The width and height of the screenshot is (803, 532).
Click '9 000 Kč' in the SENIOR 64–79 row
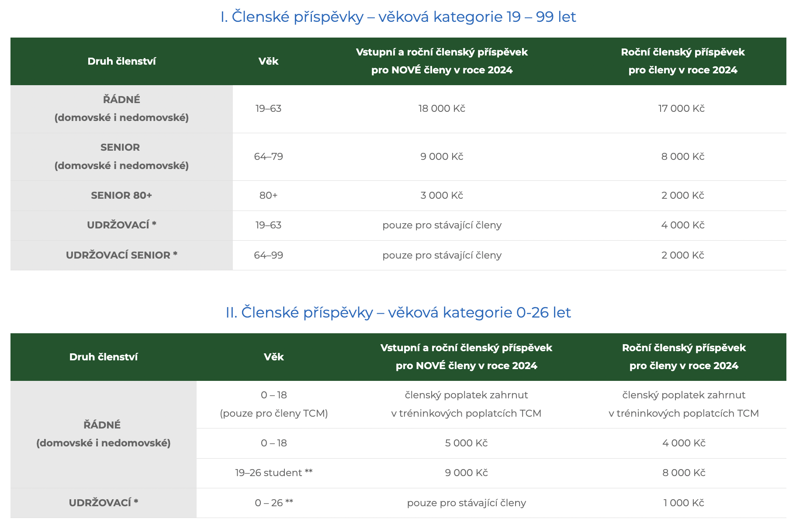(x=442, y=156)
